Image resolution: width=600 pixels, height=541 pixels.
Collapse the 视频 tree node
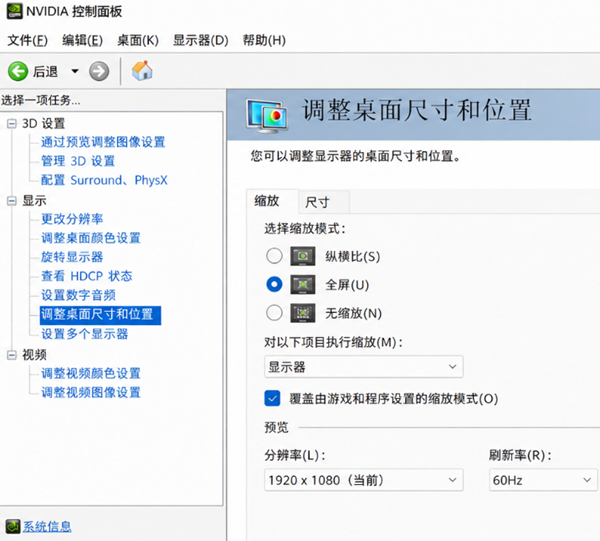click(12, 355)
